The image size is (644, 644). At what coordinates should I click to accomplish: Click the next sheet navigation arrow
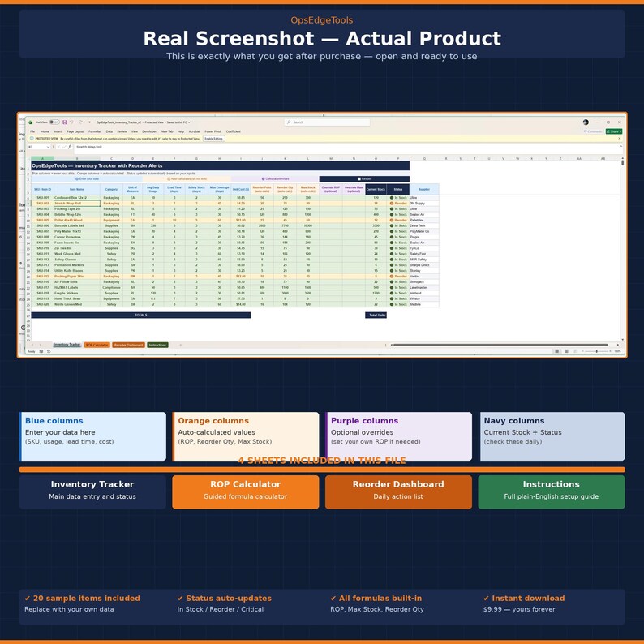click(41, 345)
